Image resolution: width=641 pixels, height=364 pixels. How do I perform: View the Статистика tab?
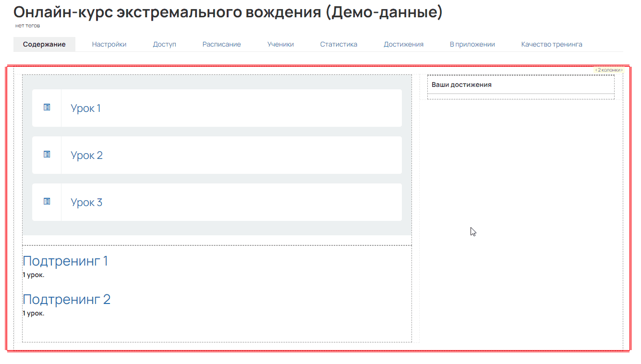[x=339, y=44]
